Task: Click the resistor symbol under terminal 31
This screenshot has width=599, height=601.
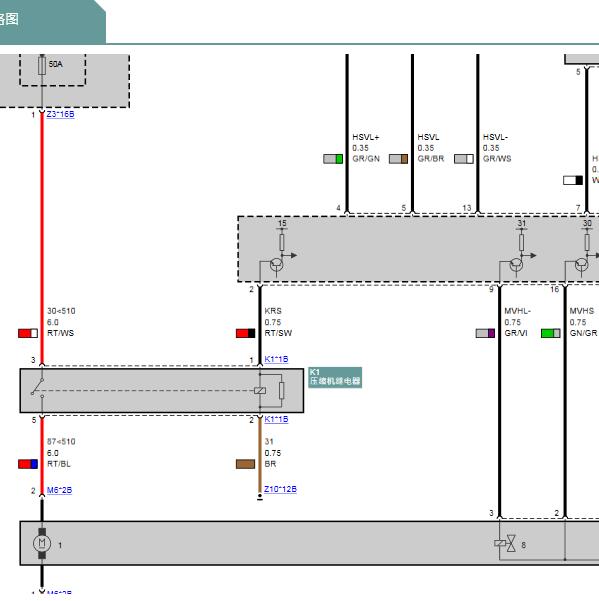Action: 521,242
